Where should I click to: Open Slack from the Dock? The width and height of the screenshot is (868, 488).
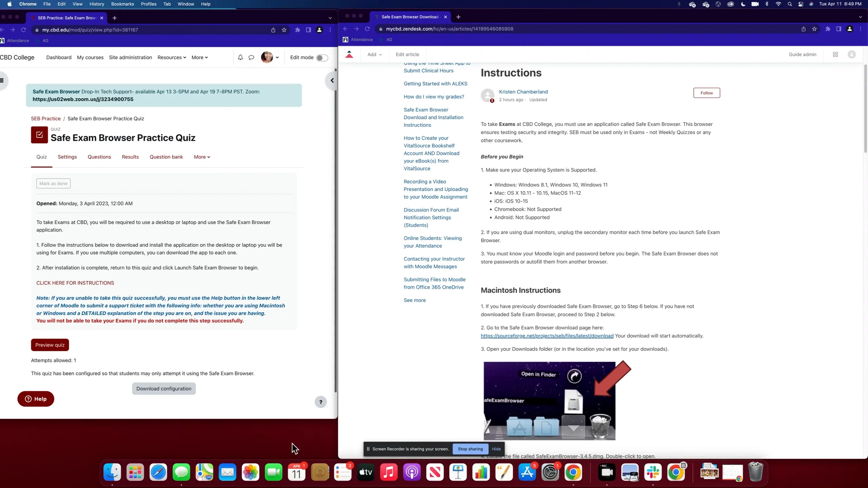(653, 472)
